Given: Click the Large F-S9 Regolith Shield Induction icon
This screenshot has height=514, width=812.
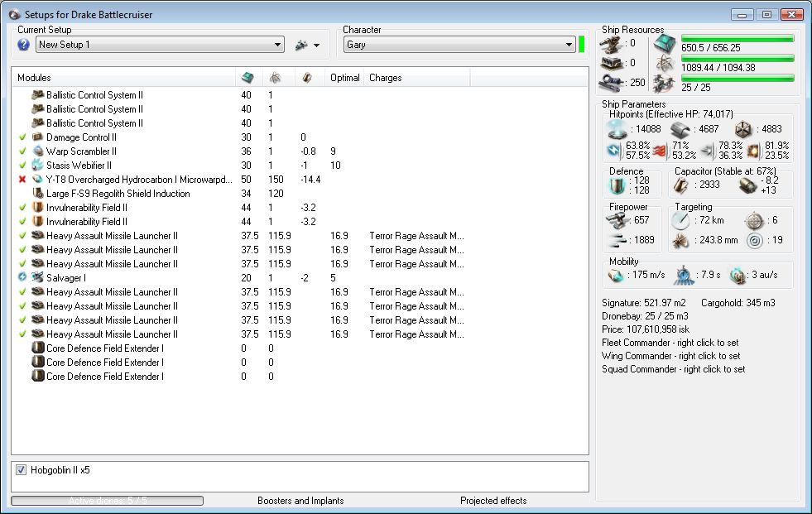Looking at the screenshot, I should click(37, 194).
